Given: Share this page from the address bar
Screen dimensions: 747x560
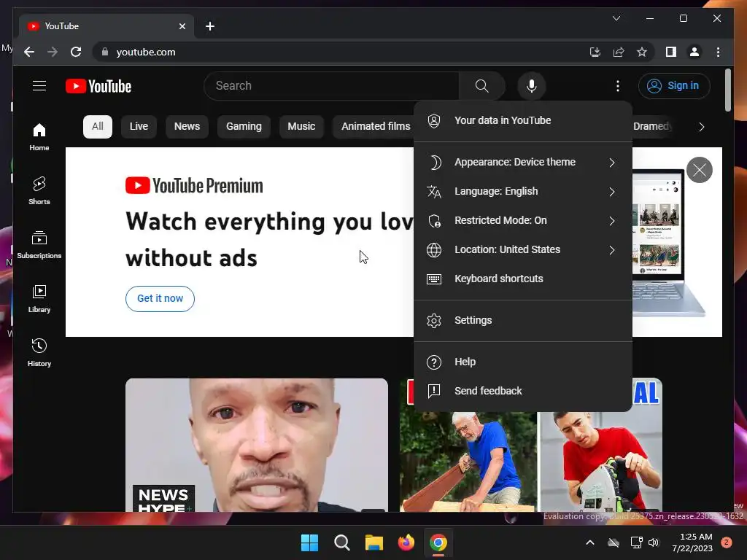Looking at the screenshot, I should pyautogui.click(x=619, y=52).
